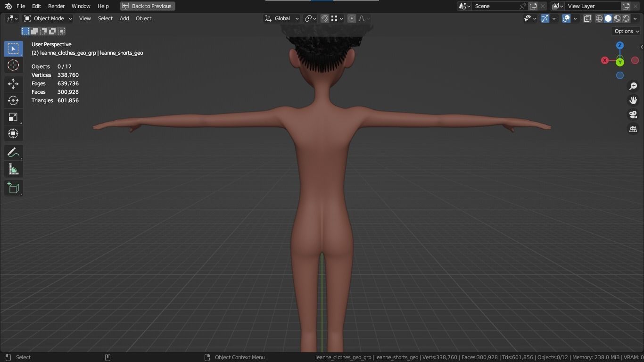Toggle snapping magnet
644x362 pixels.
tap(325, 18)
